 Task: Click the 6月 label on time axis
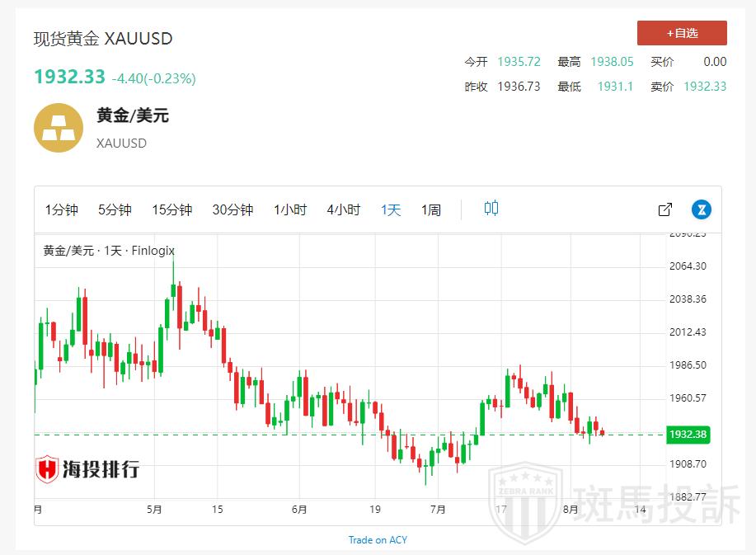coord(300,510)
